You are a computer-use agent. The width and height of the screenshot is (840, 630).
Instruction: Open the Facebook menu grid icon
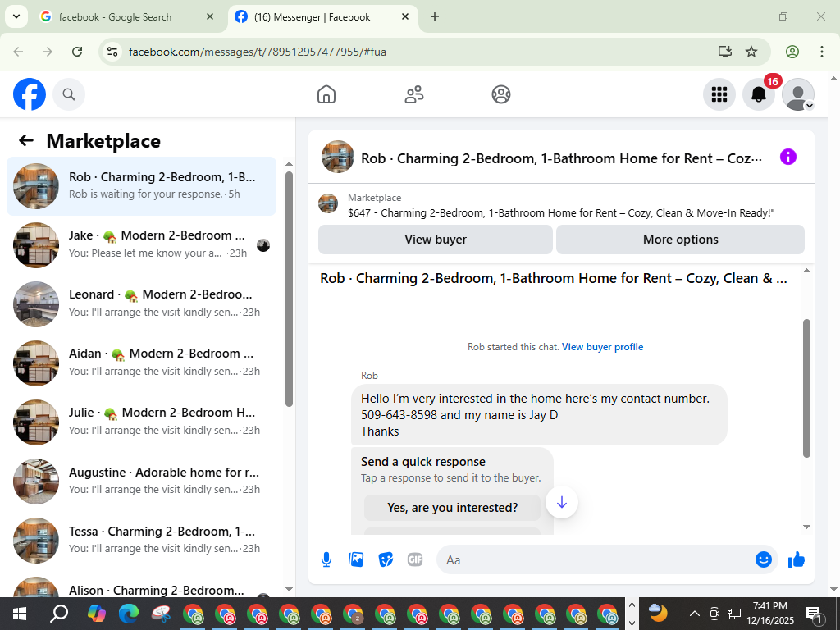(x=719, y=94)
